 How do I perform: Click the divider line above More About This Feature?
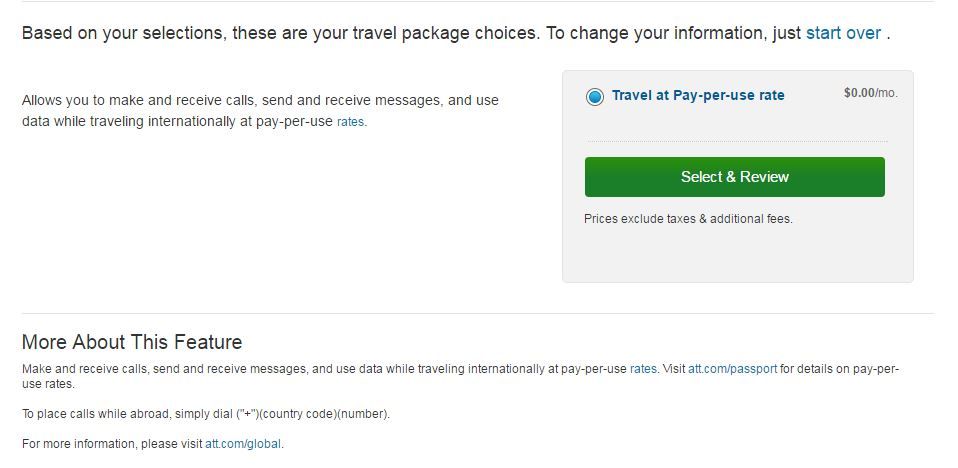click(x=478, y=313)
